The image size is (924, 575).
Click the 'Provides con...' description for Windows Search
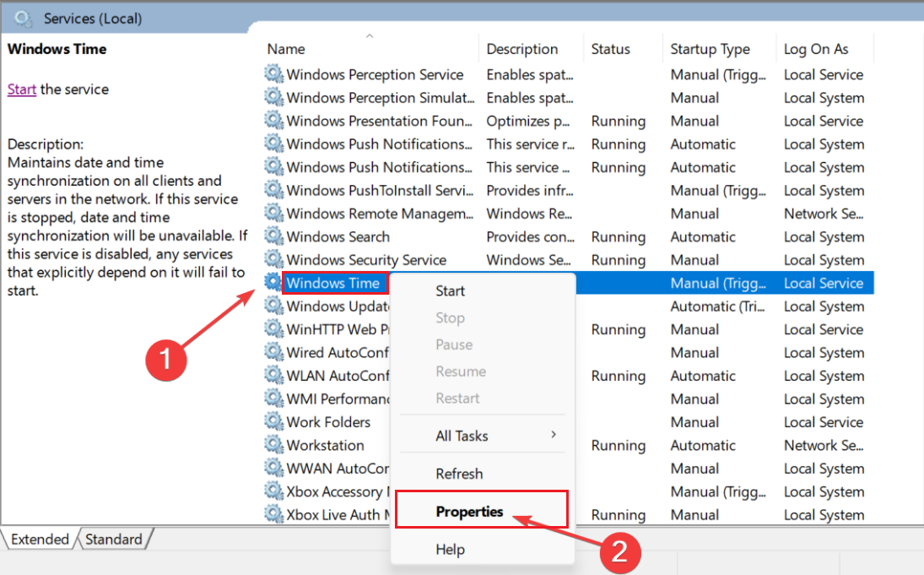tap(531, 237)
